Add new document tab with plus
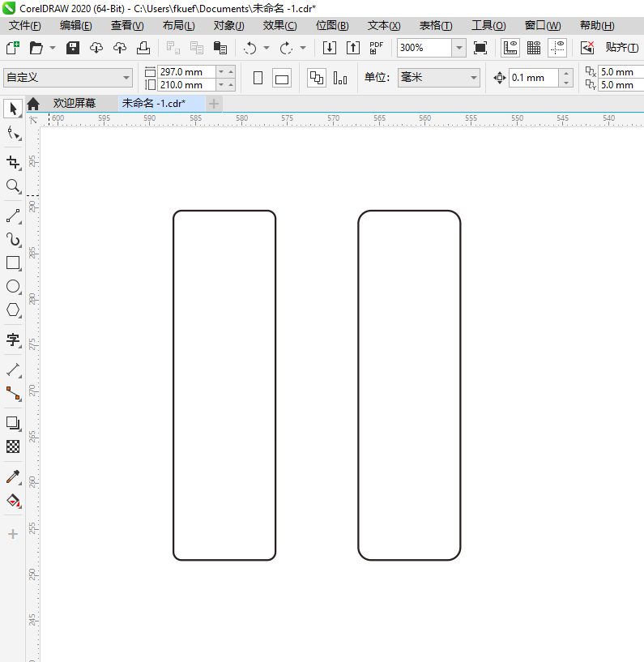644x662 pixels. (x=214, y=104)
